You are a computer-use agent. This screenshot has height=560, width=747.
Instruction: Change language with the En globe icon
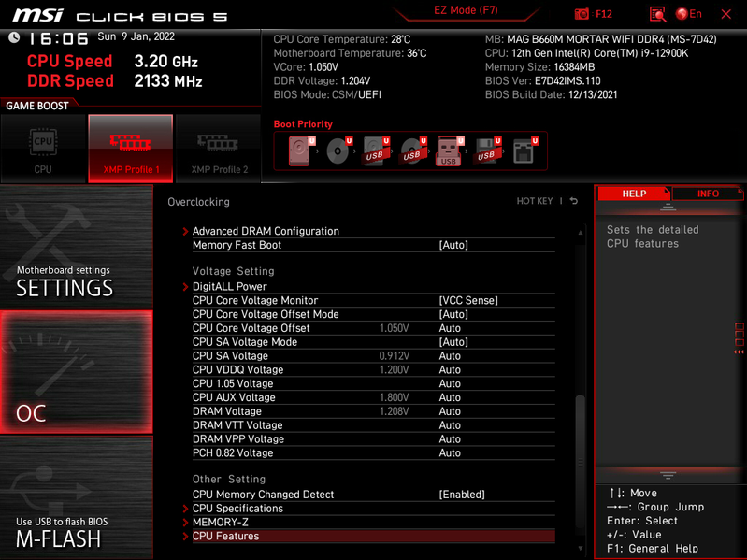688,14
